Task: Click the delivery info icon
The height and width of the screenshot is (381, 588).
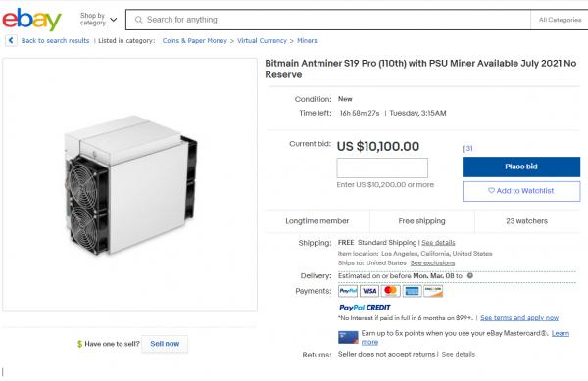Action: coord(469,276)
